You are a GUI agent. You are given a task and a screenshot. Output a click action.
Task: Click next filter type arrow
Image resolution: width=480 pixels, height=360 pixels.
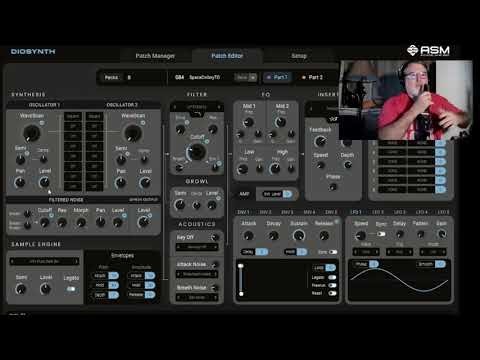click(x=219, y=107)
